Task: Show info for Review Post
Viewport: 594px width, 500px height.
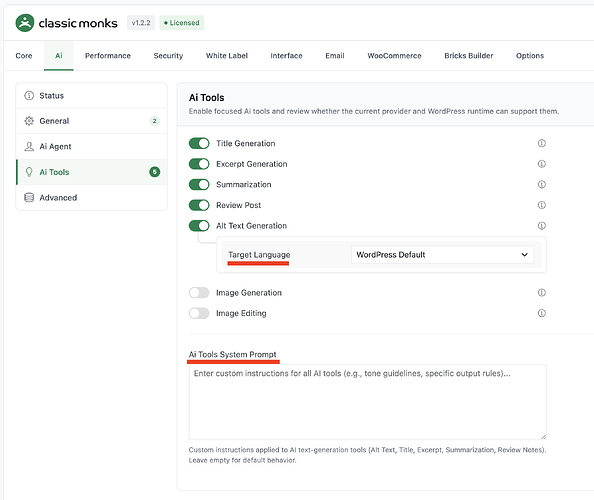Action: (542, 205)
